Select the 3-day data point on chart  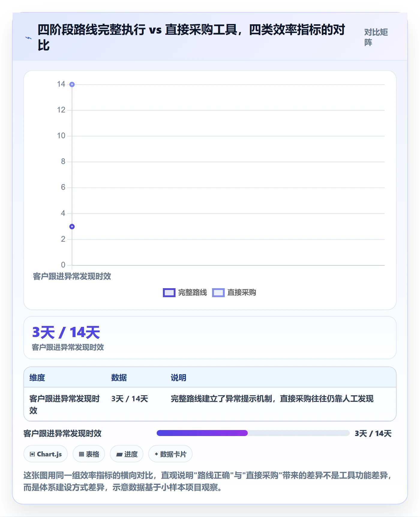pyautogui.click(x=72, y=227)
